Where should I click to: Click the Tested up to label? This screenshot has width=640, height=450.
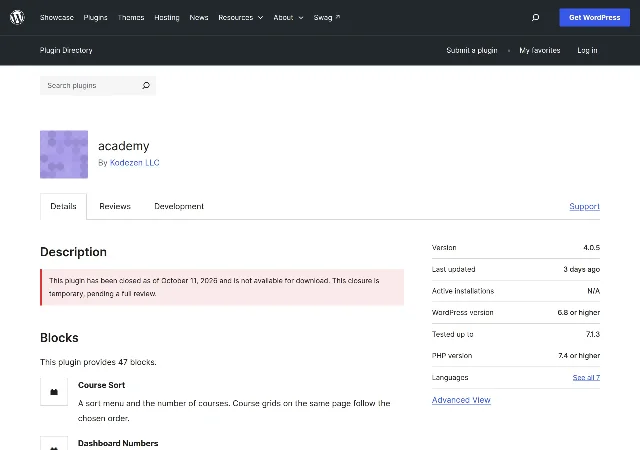point(453,334)
